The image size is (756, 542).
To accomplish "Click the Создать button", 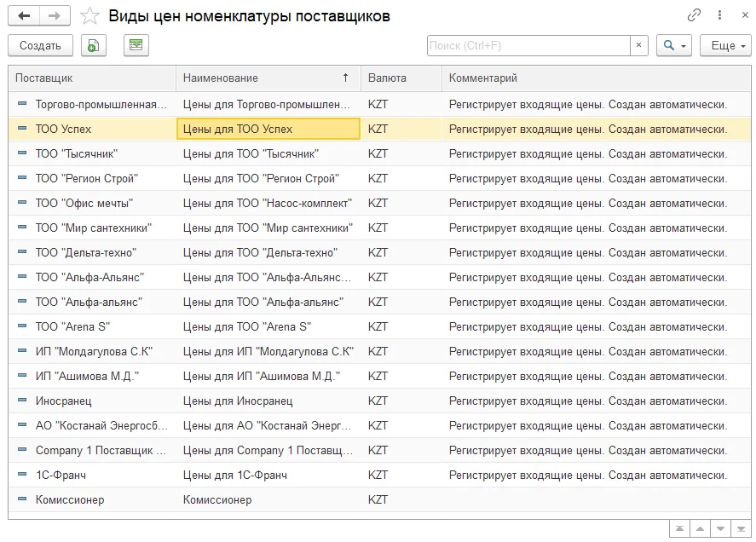I will click(x=41, y=45).
